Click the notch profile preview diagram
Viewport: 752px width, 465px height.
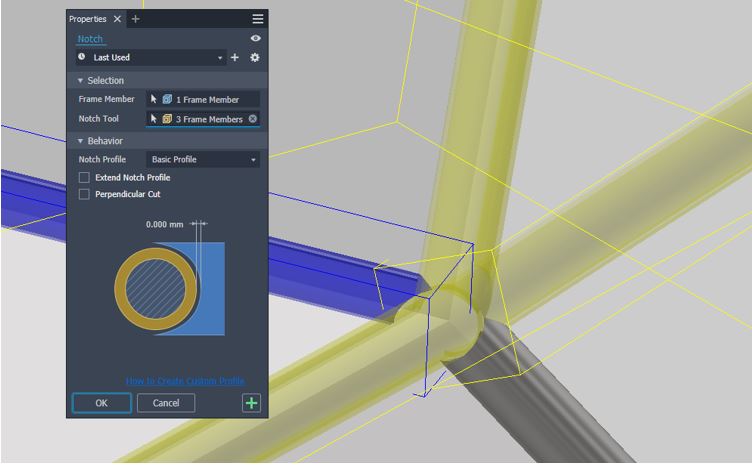(x=170, y=289)
